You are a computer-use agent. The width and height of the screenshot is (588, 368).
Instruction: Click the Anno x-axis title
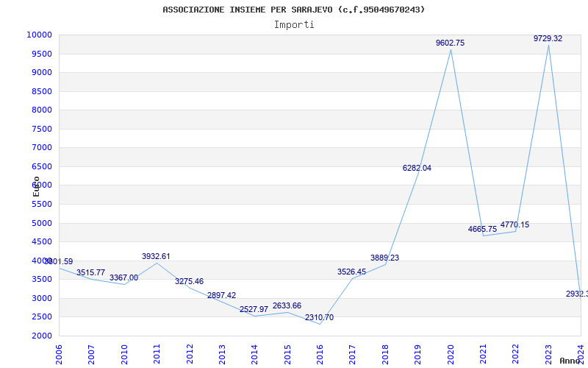(570, 361)
